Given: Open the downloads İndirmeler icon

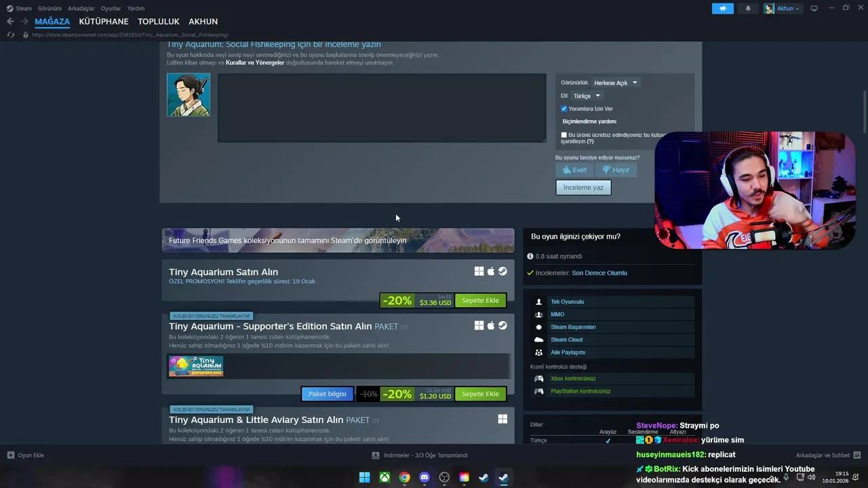Looking at the screenshot, I should [376, 455].
